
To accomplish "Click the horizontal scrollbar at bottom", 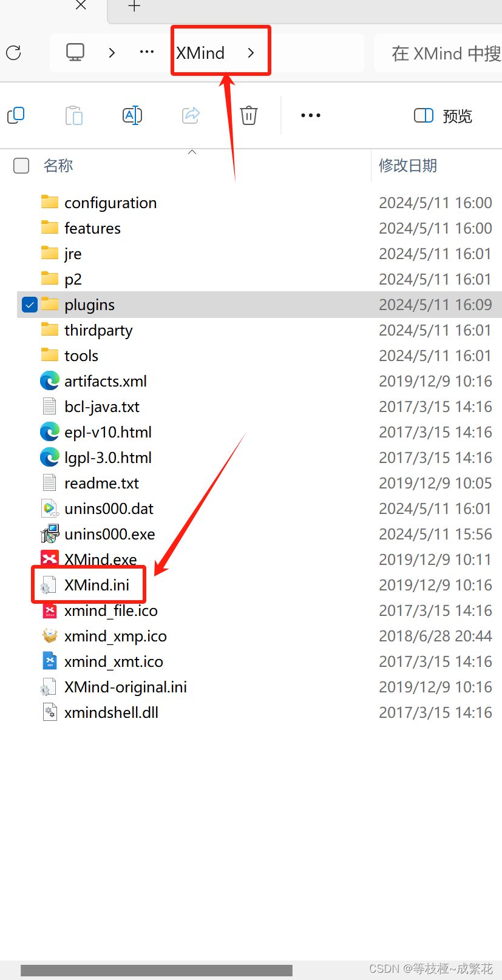I will 157,970.
